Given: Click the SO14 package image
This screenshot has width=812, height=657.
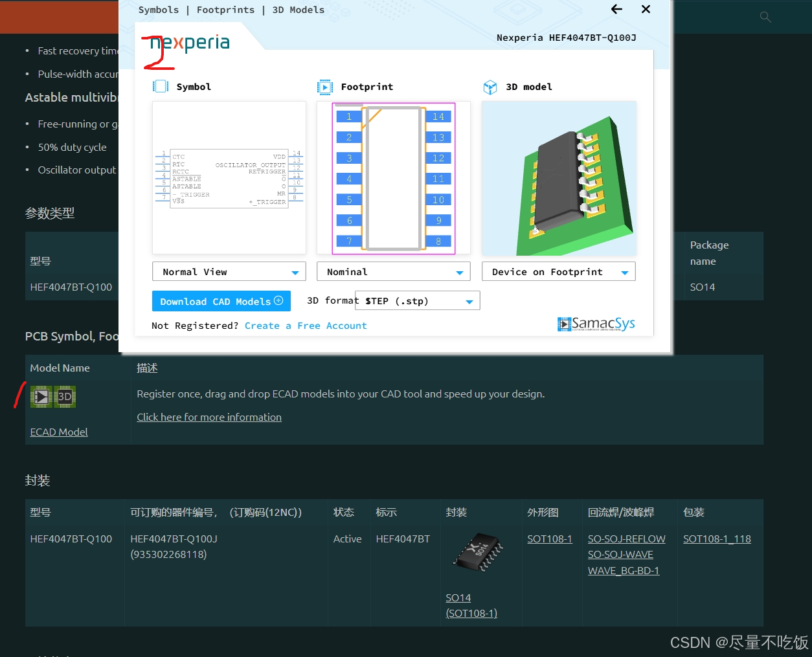Looking at the screenshot, I should pos(478,553).
